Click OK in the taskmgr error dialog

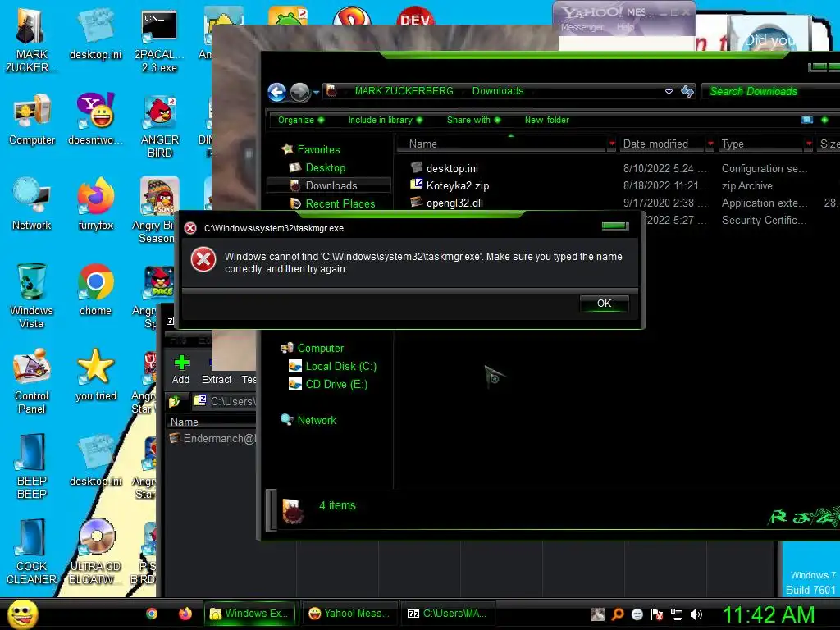(604, 304)
